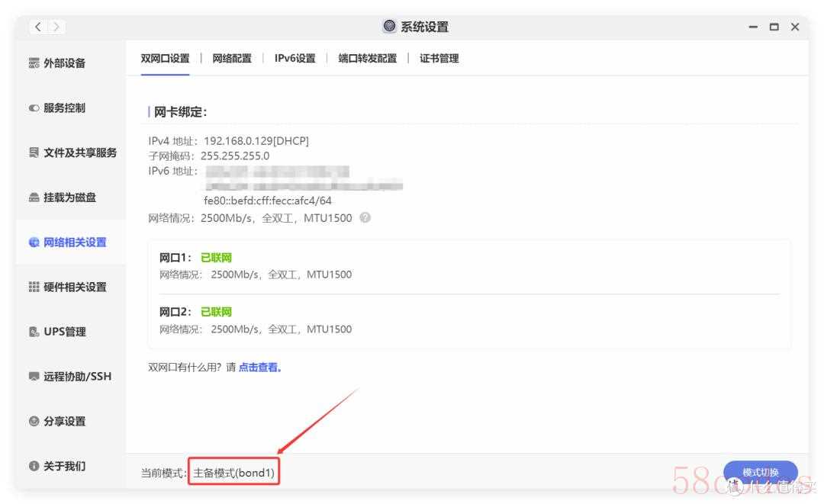
Task: Switch to the 双网口设置 tab
Action: (x=165, y=58)
